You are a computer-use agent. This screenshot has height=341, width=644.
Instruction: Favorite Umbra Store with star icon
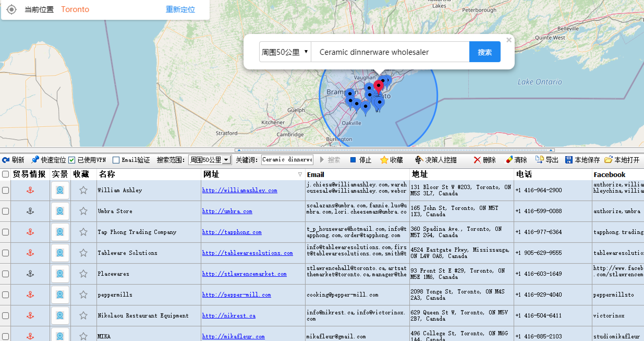83,211
